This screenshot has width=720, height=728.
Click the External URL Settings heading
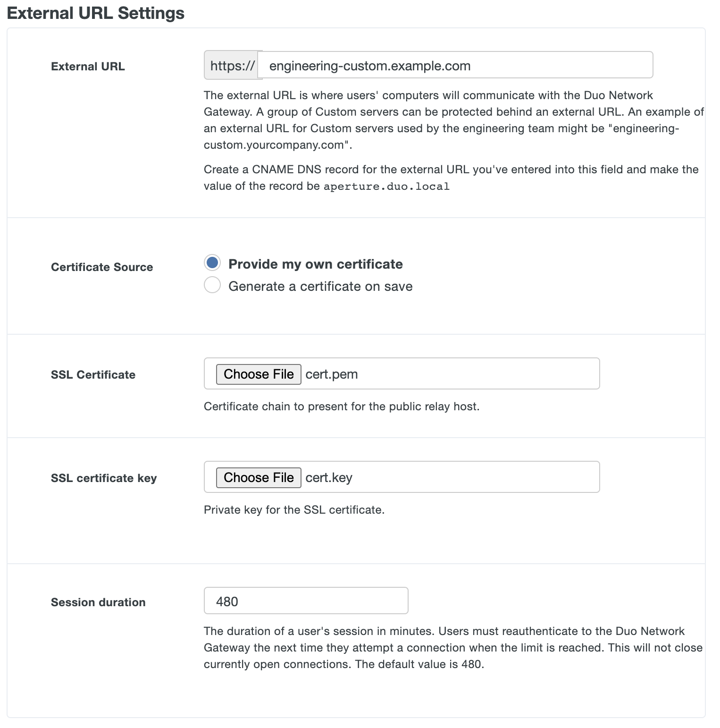pos(96,13)
